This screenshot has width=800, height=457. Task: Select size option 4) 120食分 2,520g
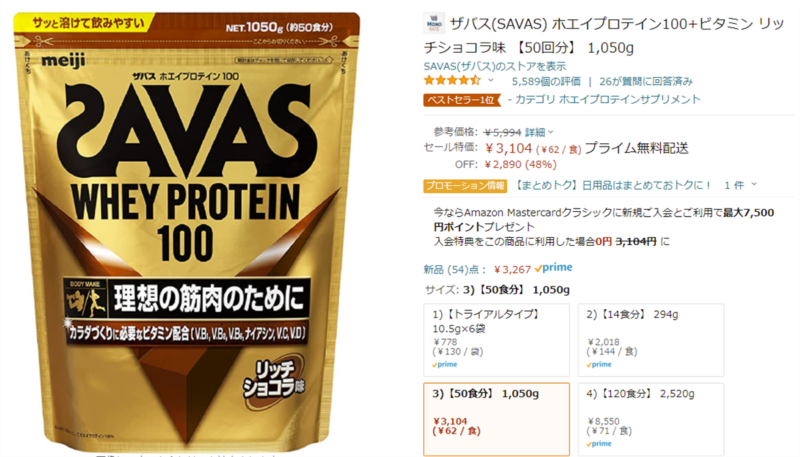(651, 420)
